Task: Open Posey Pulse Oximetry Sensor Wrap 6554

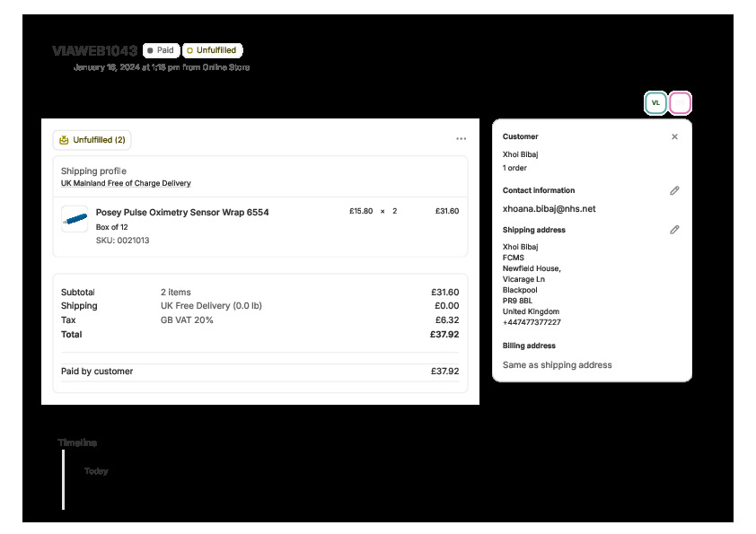Action: (x=182, y=213)
